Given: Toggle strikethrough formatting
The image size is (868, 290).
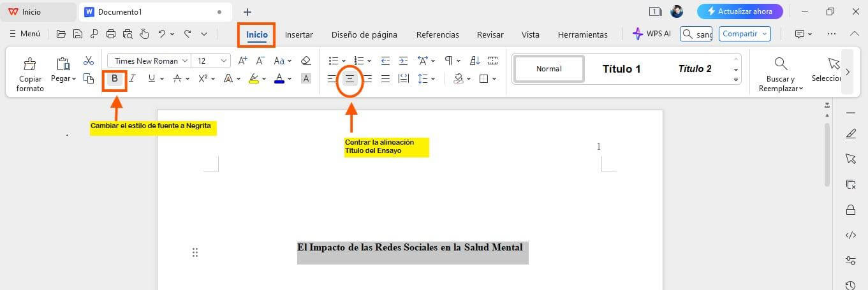Looking at the screenshot, I should coord(177,78).
